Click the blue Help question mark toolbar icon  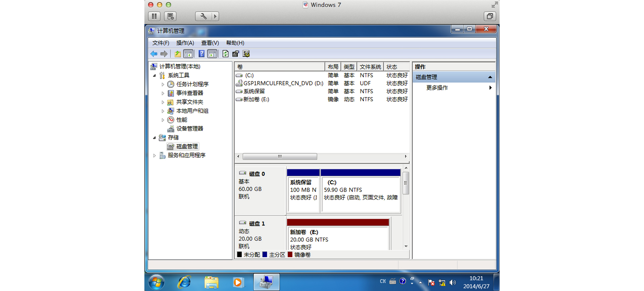click(201, 54)
